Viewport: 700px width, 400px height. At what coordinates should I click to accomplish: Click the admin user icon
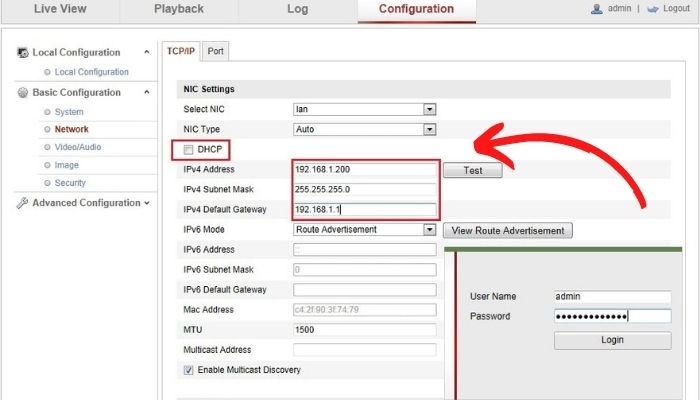point(596,9)
